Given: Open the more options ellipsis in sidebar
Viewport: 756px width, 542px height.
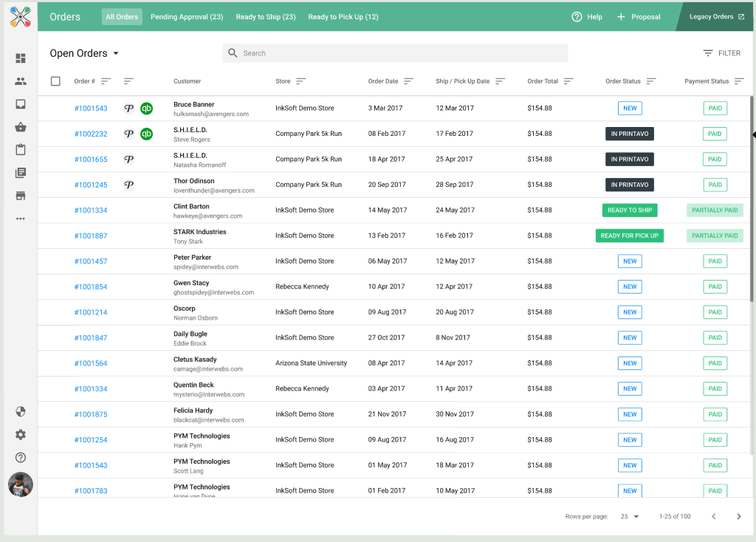Looking at the screenshot, I should click(21, 219).
